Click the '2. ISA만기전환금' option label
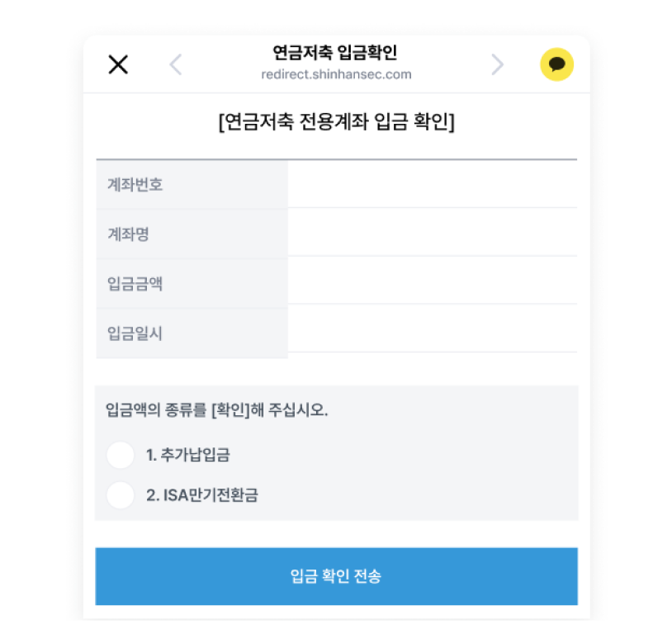Image resolution: width=672 pixels, height=634 pixels. (201, 496)
